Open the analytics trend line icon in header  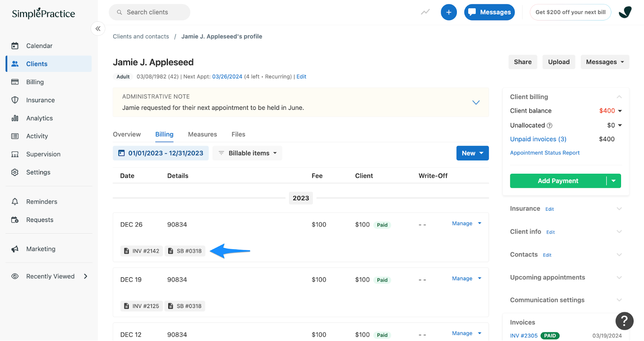pos(425,12)
